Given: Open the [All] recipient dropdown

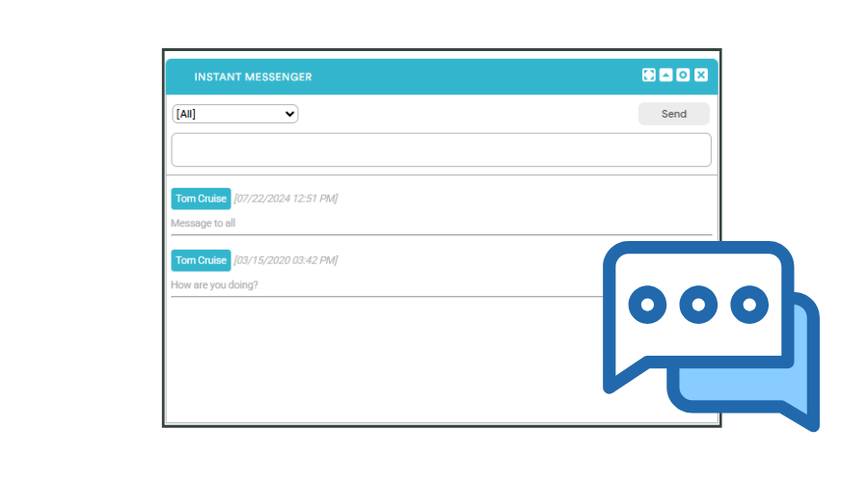Looking at the screenshot, I should (x=235, y=114).
